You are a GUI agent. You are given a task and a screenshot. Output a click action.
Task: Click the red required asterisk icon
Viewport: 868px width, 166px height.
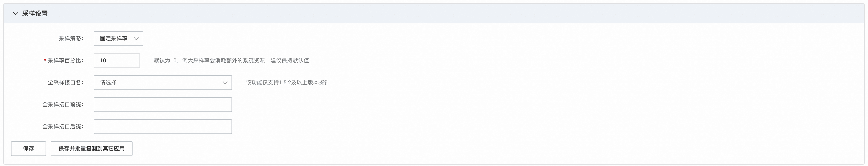(44, 61)
